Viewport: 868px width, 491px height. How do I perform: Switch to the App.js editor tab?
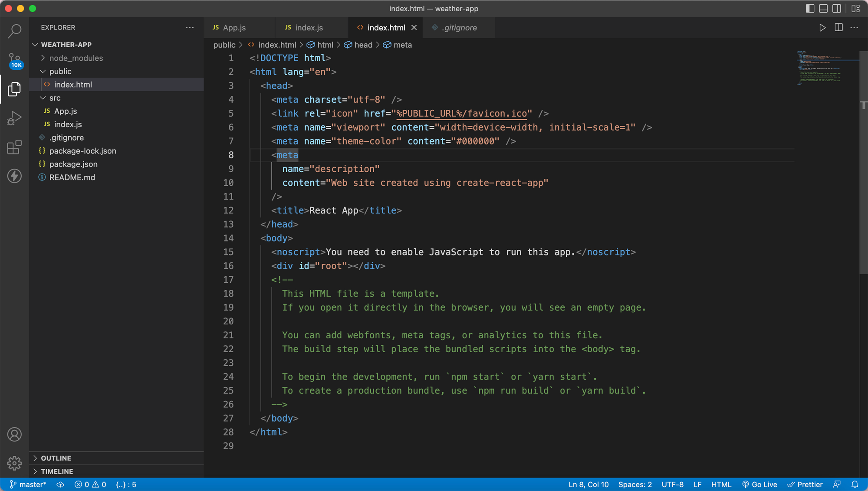(x=234, y=28)
